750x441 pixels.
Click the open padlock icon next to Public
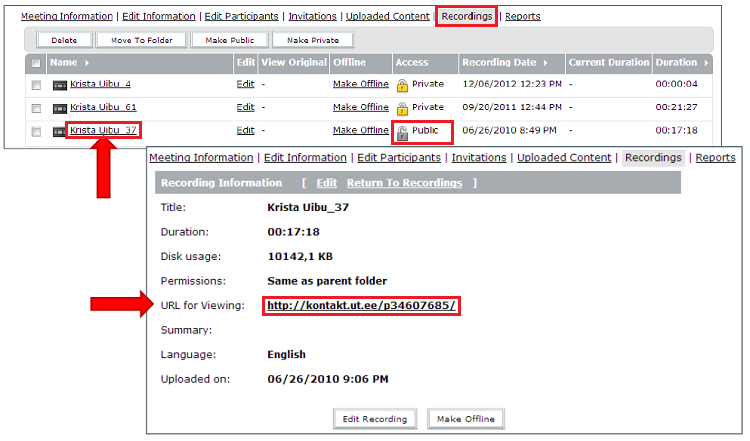tap(402, 131)
